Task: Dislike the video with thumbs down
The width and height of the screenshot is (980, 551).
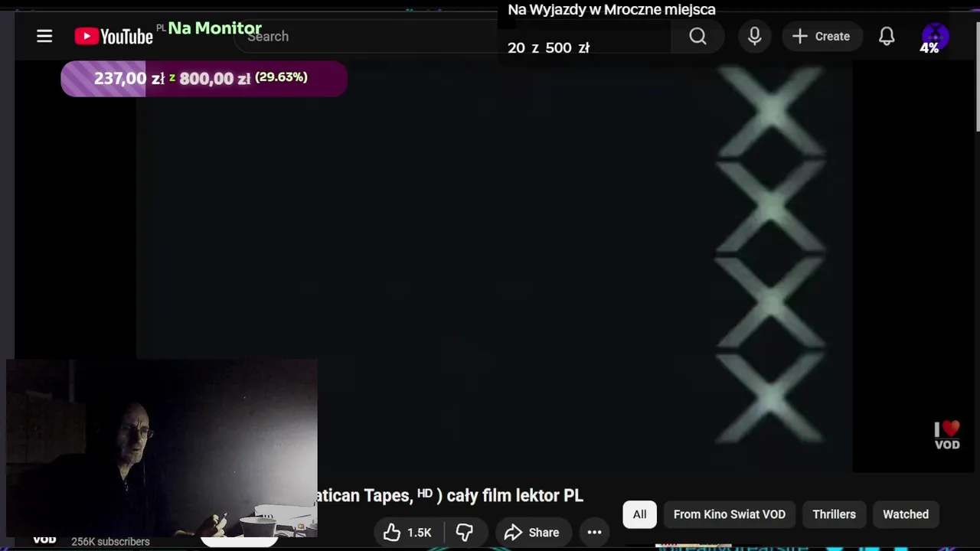Action: coord(464,533)
